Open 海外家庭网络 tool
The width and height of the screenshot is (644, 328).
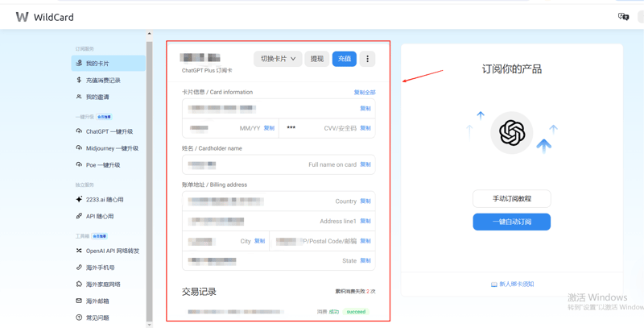click(103, 284)
